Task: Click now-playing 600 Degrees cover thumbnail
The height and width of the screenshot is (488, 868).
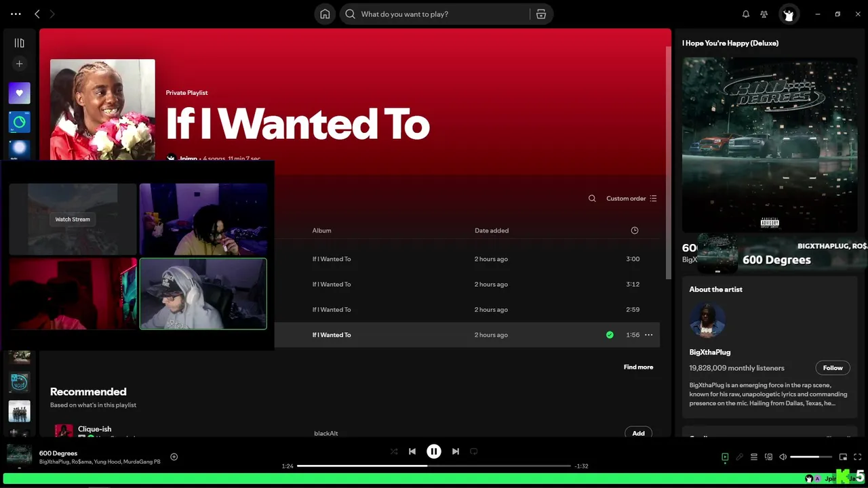Action: [x=19, y=455]
